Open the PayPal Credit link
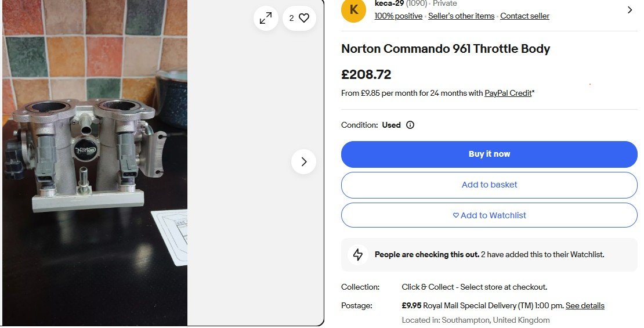The width and height of the screenshot is (644, 328). coord(508,93)
